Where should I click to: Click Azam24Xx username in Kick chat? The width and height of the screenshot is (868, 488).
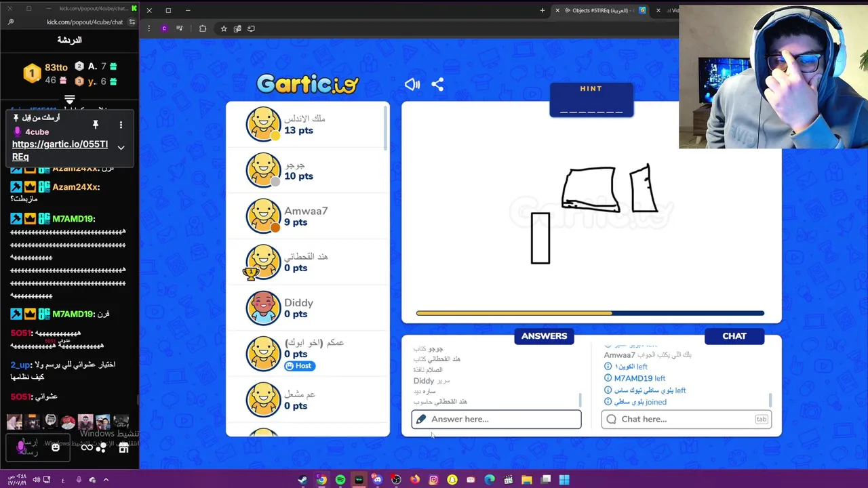point(73,187)
